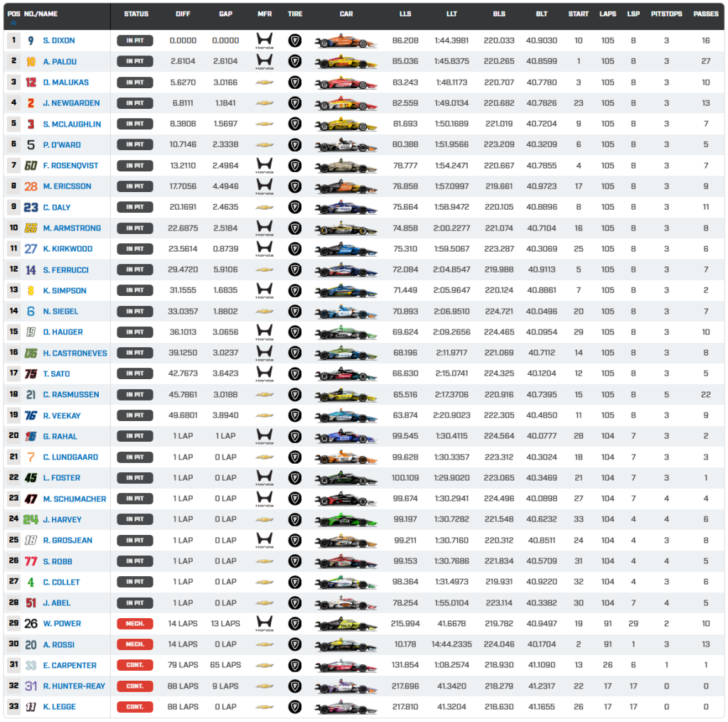Image resolution: width=728 pixels, height=722 pixels.
Task: Select diff value 2.6104 in Palou row
Action: pyautogui.click(x=183, y=61)
